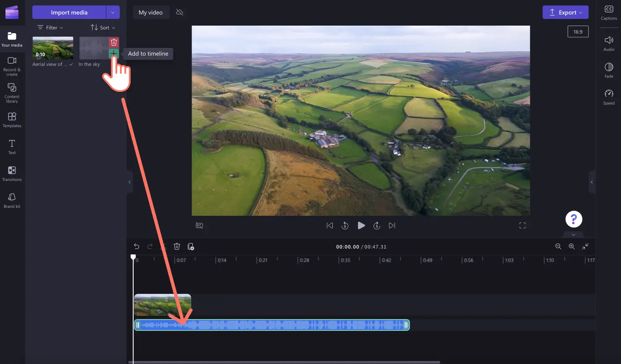621x364 pixels.
Task: Add In the sky audio to timeline
Action: pyautogui.click(x=113, y=53)
